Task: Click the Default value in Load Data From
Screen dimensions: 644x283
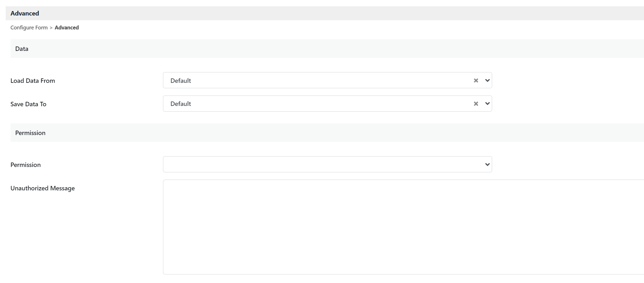Action: point(181,81)
